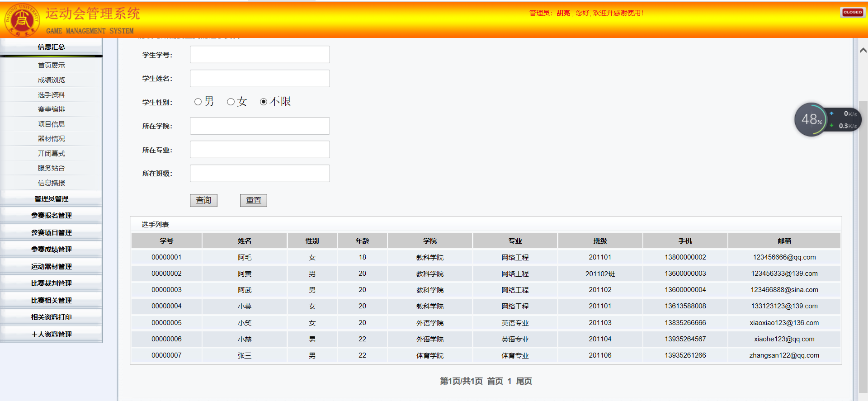This screenshot has height=401, width=868.
Task: Expand the 运动器材管理 menu section
Action: click(52, 267)
